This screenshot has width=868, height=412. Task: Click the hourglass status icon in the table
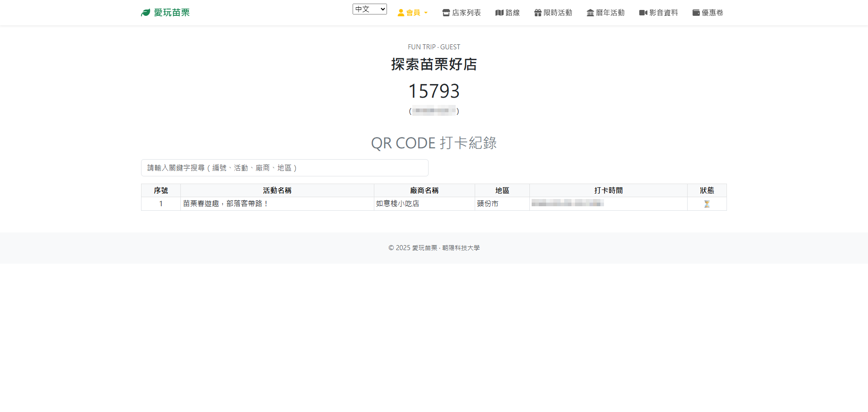(707, 204)
